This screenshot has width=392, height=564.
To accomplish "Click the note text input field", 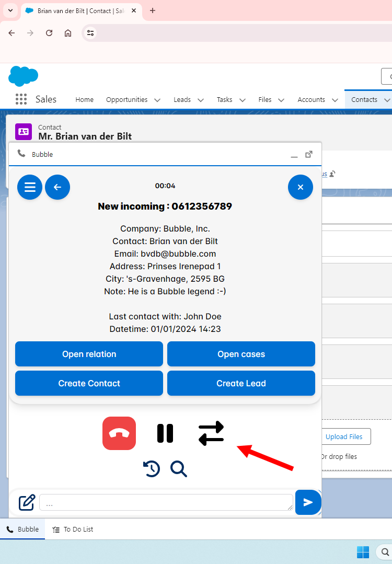I will (166, 502).
